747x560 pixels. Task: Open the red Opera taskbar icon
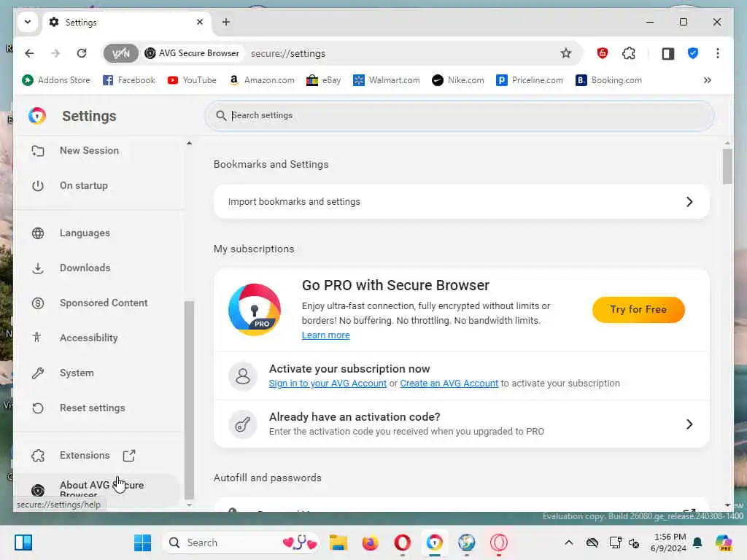(403, 542)
